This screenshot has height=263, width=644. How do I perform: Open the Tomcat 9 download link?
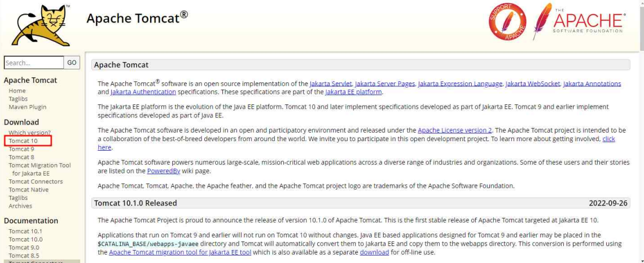(x=21, y=149)
